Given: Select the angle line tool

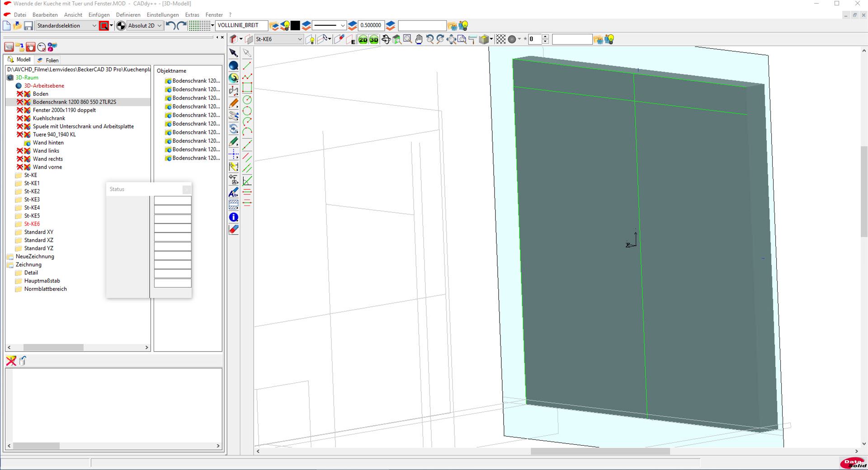Looking at the screenshot, I should [247, 181].
